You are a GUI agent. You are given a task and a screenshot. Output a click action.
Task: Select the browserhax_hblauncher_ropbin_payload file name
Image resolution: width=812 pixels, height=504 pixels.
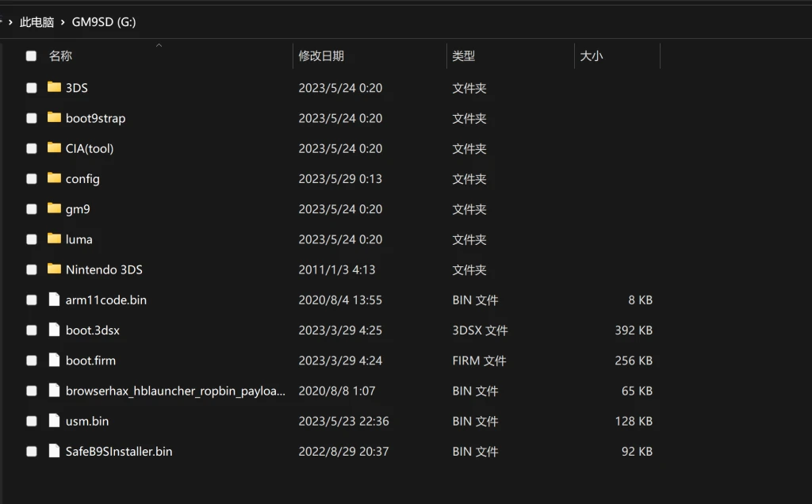pos(174,391)
